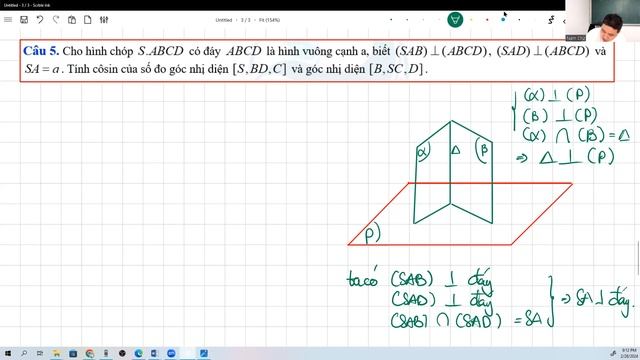The width and height of the screenshot is (640, 360).
Task: Open Microsoft Edge from the taskbar
Action: point(138,353)
